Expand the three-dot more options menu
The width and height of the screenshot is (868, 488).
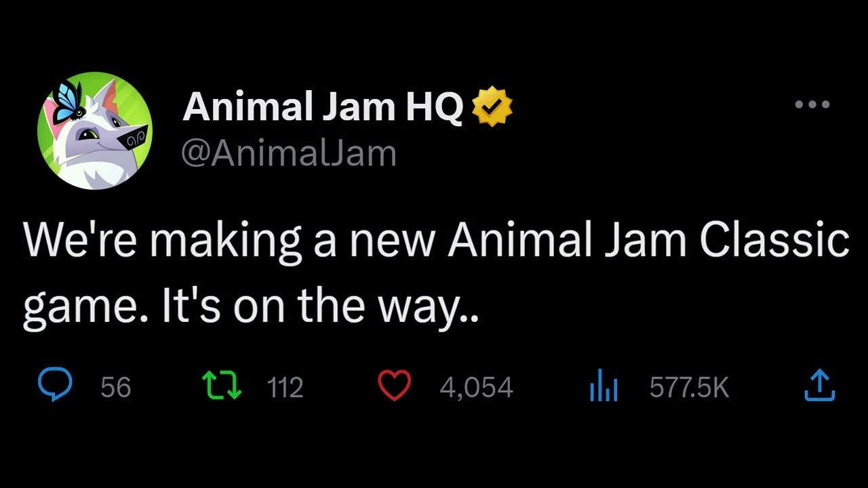point(811,103)
